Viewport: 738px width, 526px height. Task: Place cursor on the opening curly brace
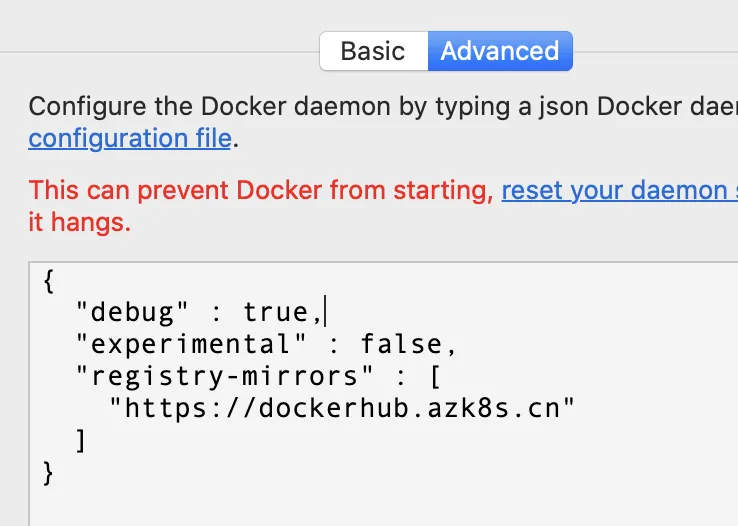50,281
